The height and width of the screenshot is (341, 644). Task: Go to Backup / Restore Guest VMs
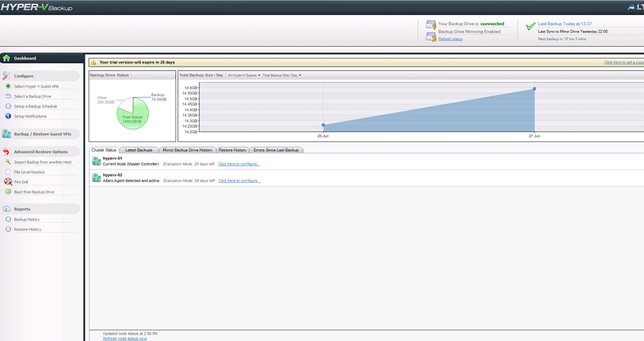coord(42,134)
